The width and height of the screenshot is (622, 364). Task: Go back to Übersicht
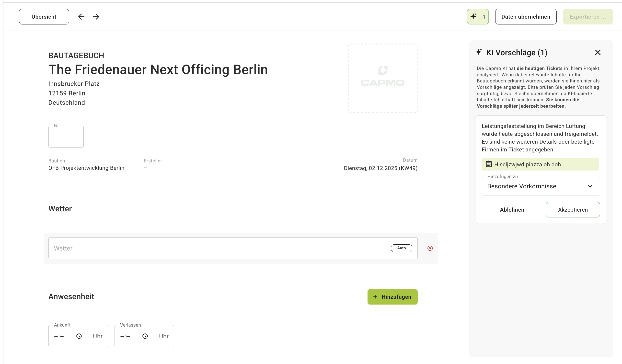44,17
